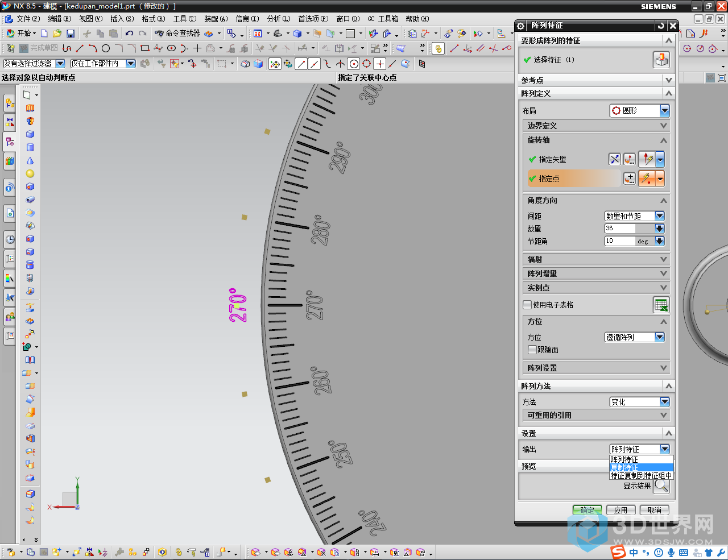Image resolution: width=728 pixels, height=560 pixels.
Task: Choose 复制特征 in output list
Action: coord(642,467)
